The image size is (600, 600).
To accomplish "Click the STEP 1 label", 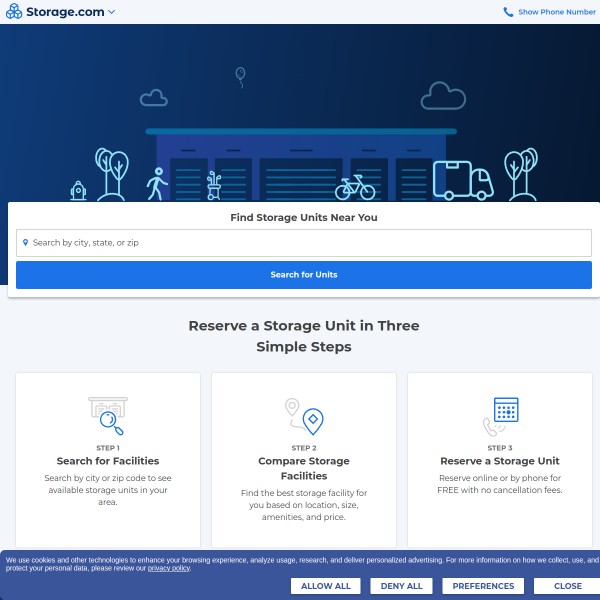I will point(108,448).
